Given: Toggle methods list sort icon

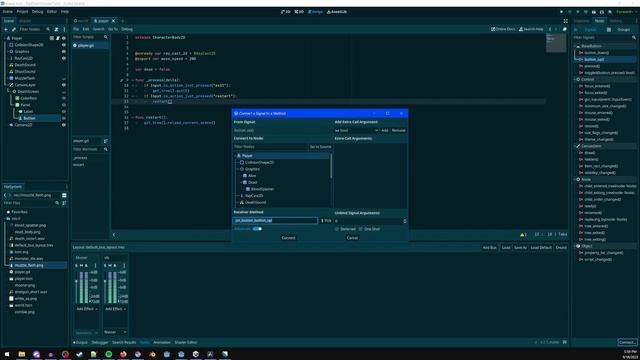Looking at the screenshot, I should pos(106,141).
